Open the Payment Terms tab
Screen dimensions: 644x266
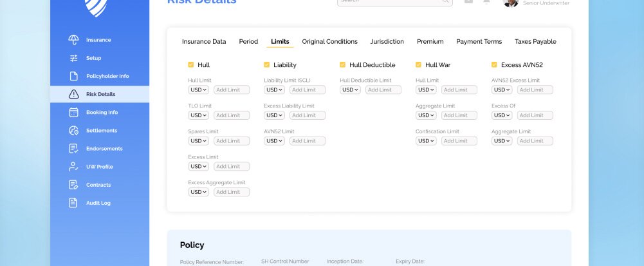click(x=479, y=42)
